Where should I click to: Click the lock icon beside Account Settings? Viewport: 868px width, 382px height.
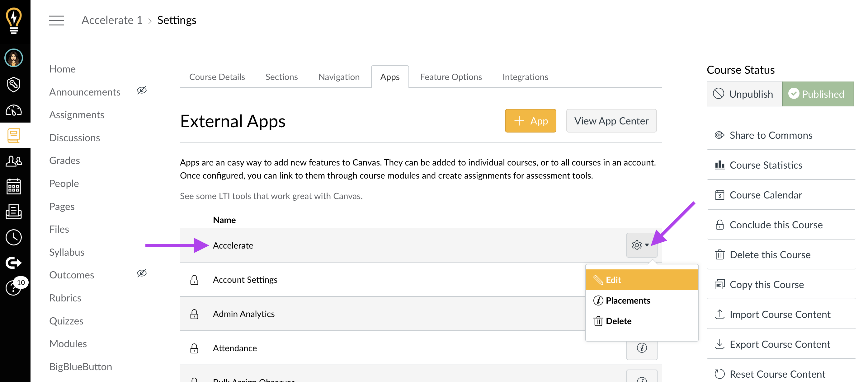(x=194, y=280)
